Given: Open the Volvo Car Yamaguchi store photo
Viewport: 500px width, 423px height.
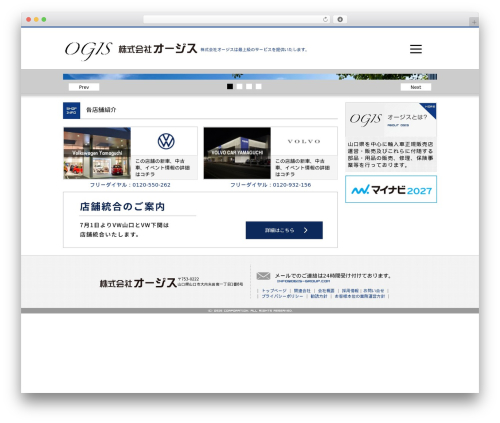Looking at the screenshot, I should (237, 153).
